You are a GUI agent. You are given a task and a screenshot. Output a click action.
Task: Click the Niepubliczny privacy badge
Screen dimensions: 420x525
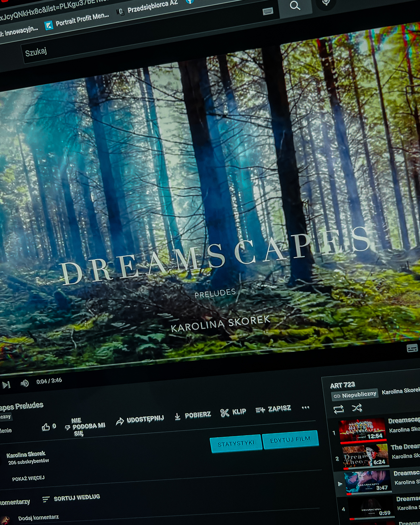[x=354, y=395]
